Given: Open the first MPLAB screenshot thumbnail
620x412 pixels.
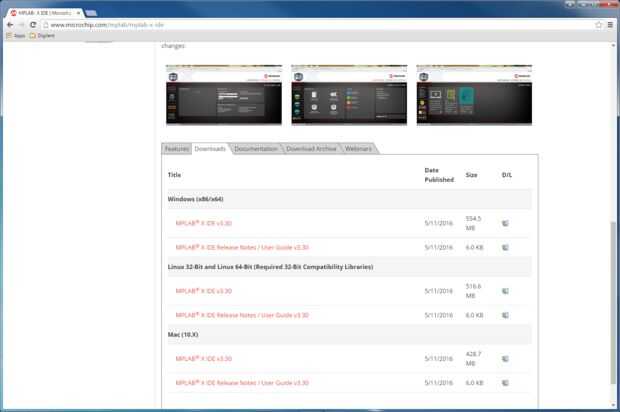Looking at the screenshot, I should click(224, 95).
